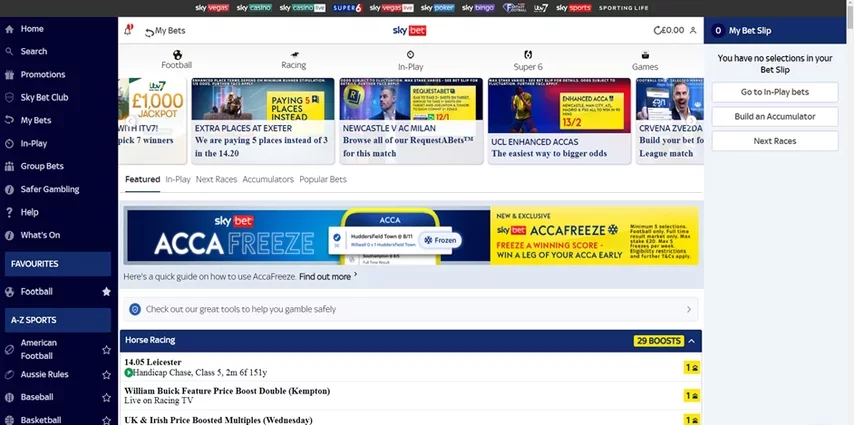Image resolution: width=854 pixels, height=425 pixels.
Task: Open the My Bet Slip header
Action: pos(774,31)
